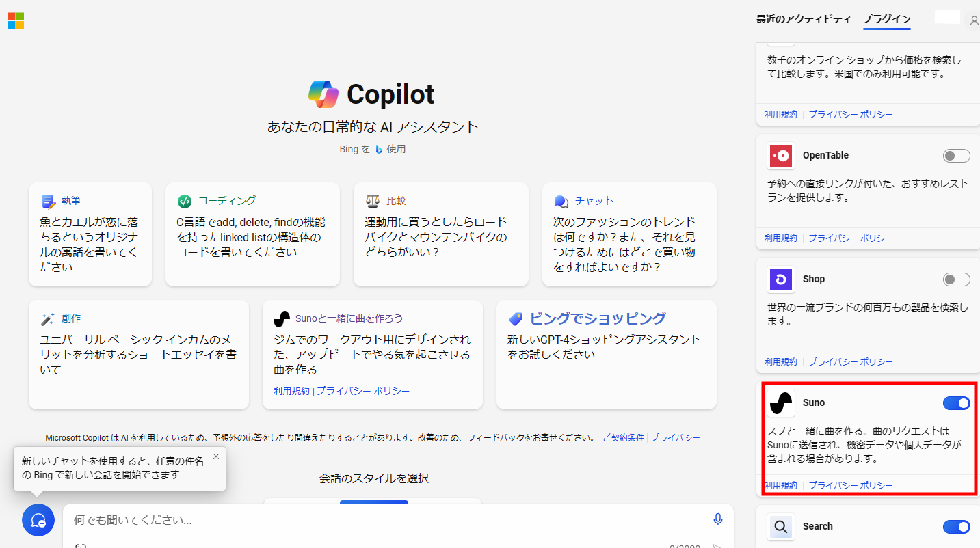Click the purple Shop plugin logo
The width and height of the screenshot is (980, 548).
point(781,279)
